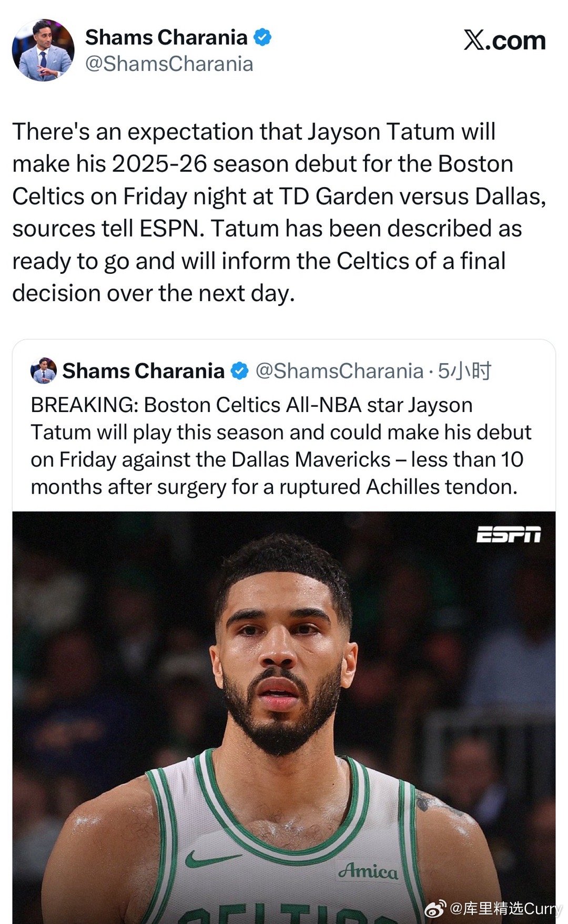Click the blue verified badge next to Shams Charania
This screenshot has height=924, width=568.
pyautogui.click(x=263, y=36)
